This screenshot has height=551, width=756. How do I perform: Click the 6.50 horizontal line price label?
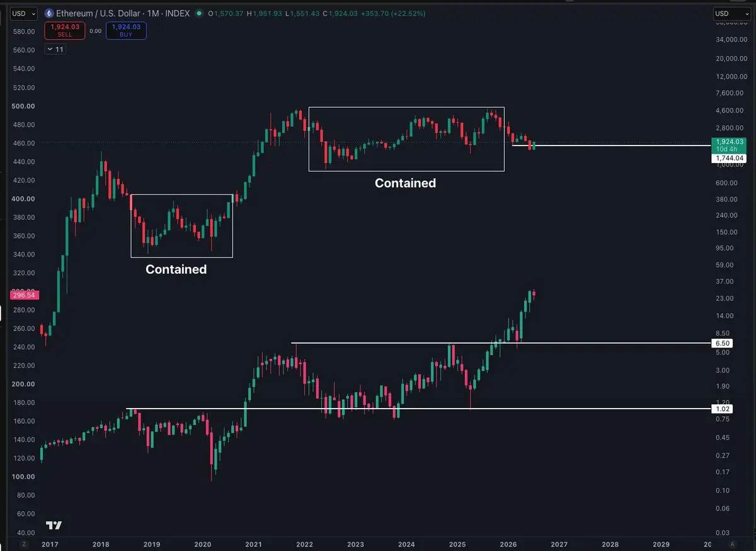(722, 343)
